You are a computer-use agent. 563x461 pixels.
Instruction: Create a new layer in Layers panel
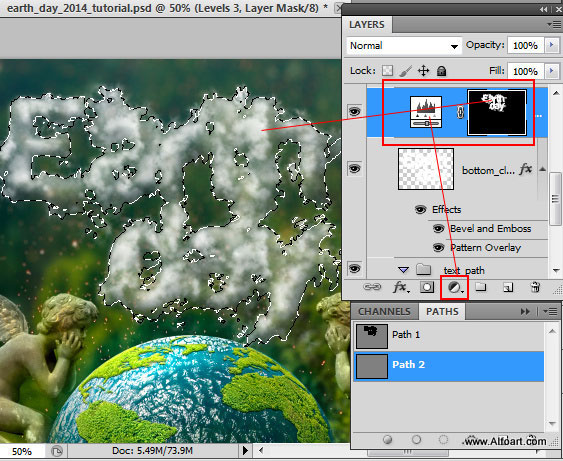point(508,287)
